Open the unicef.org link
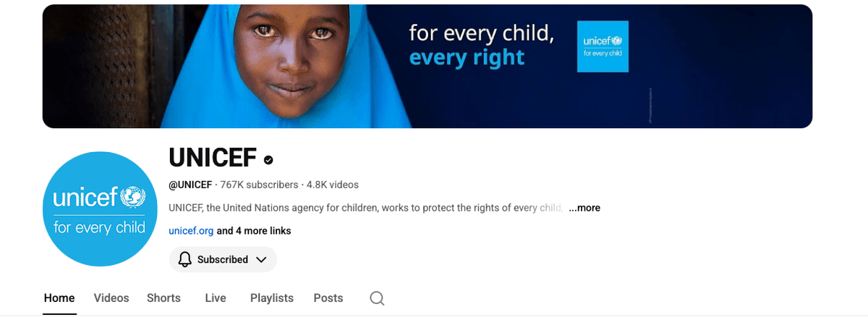 coord(191,231)
